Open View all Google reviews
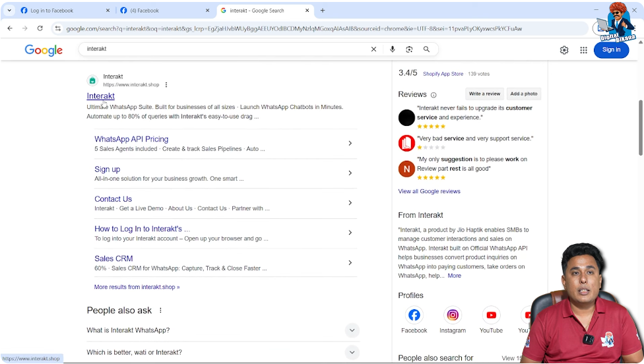The width and height of the screenshot is (644, 364). [429, 191]
